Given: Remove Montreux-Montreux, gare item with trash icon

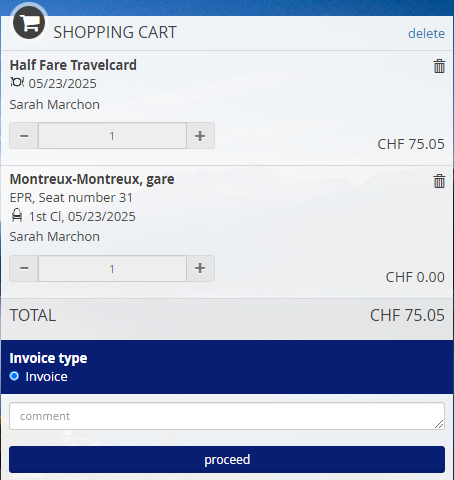Looking at the screenshot, I should (439, 181).
